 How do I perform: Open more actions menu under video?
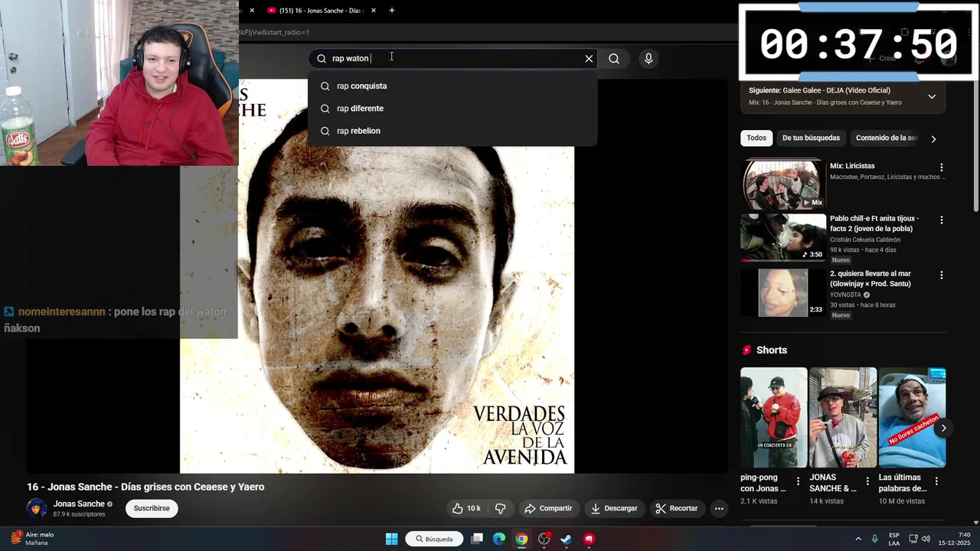click(x=719, y=508)
